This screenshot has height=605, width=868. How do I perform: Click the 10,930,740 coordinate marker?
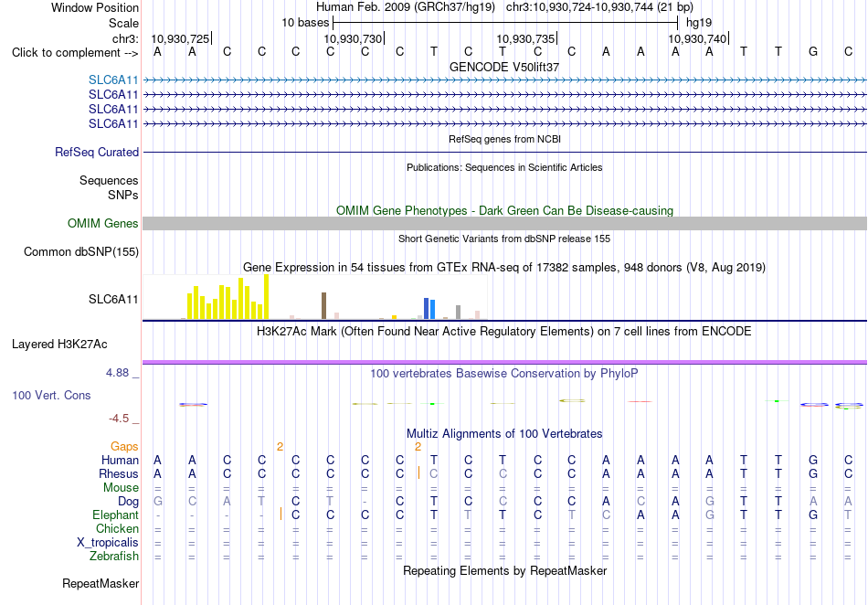697,38
